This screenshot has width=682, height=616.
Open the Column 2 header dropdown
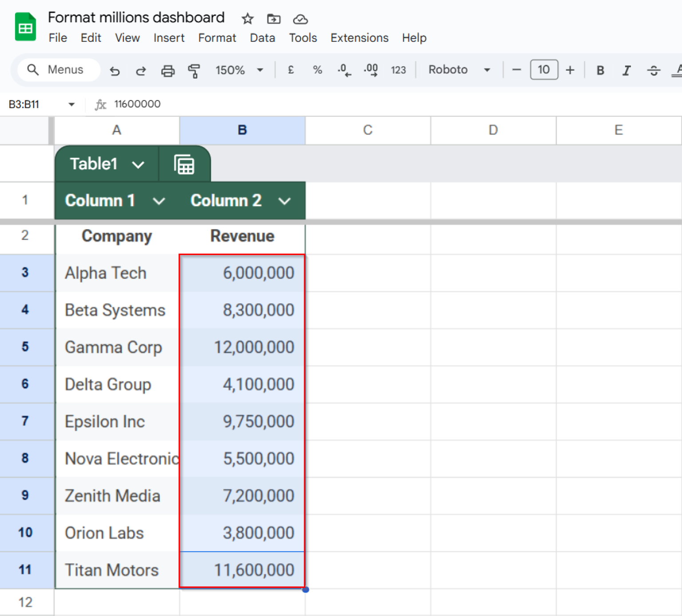[x=285, y=201]
